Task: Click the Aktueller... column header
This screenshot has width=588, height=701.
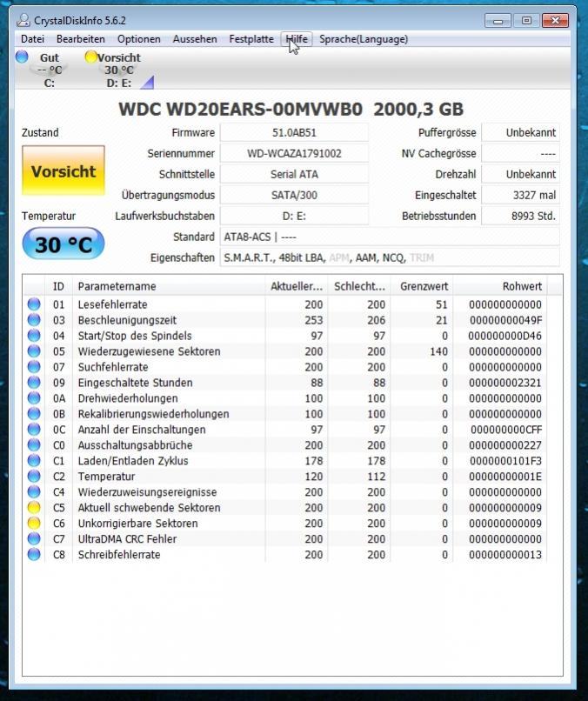Action: click(x=297, y=286)
